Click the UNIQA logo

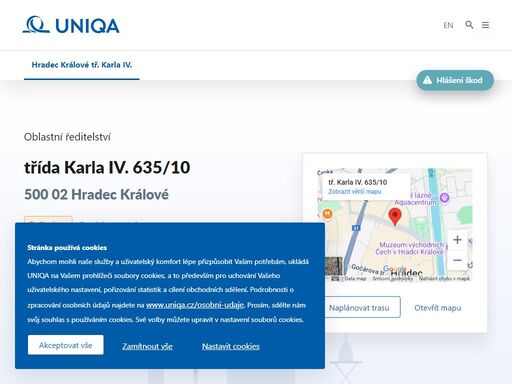(x=71, y=25)
